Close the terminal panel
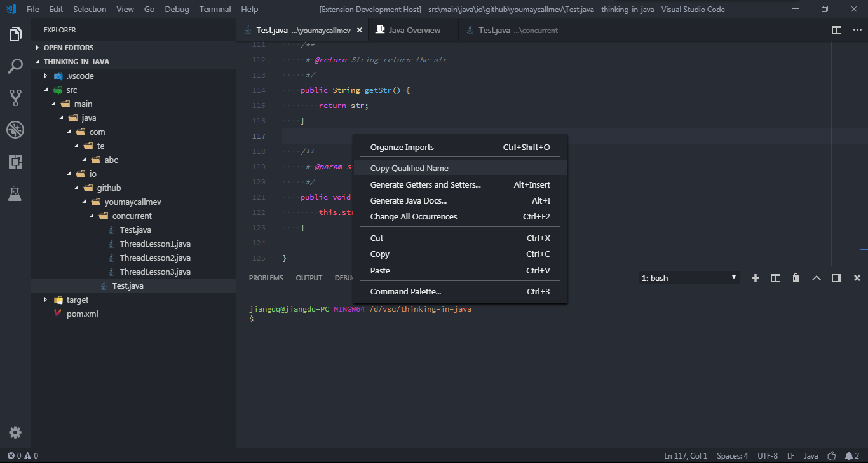 [x=857, y=278]
